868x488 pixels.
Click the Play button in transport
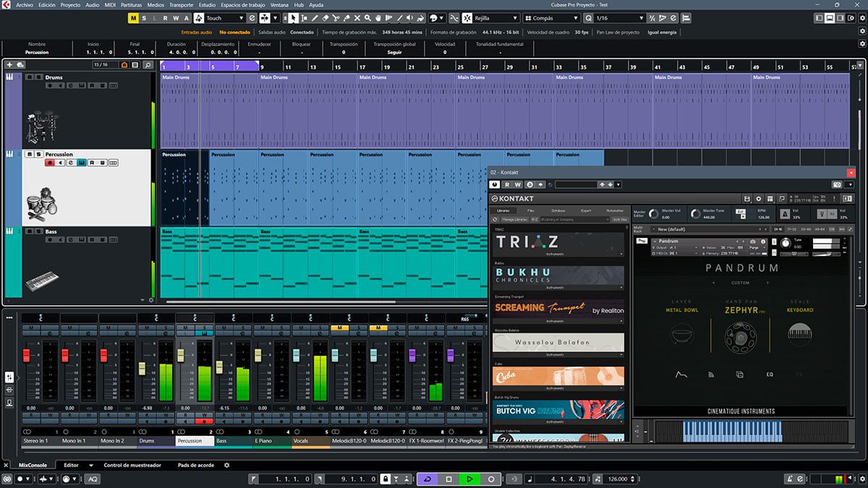tap(469, 479)
